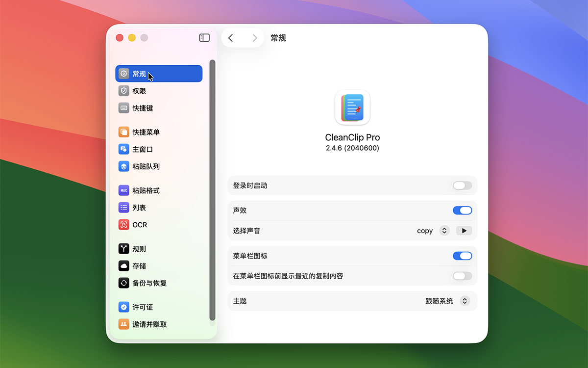The height and width of the screenshot is (368, 588).
Task: Disable the 菜单栏图标 switch
Action: (x=462, y=256)
